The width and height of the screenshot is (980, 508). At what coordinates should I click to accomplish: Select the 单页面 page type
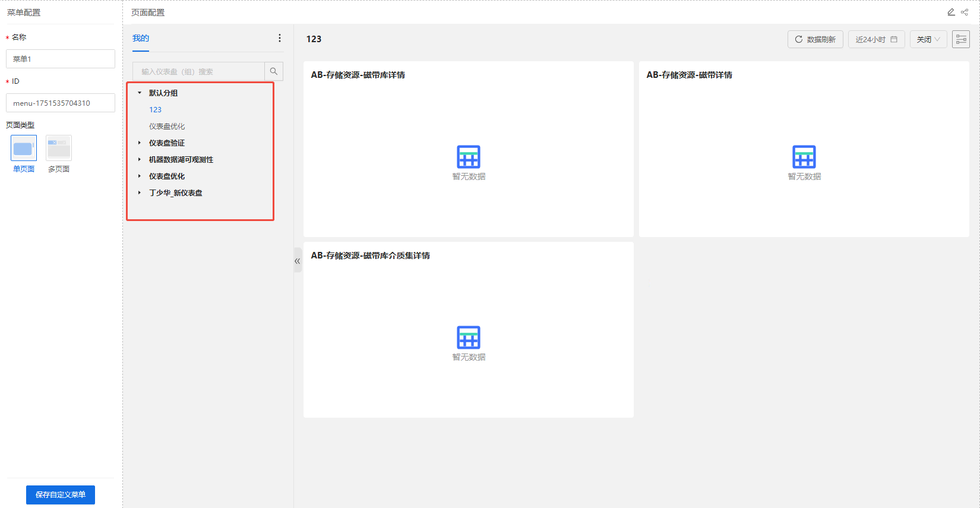pyautogui.click(x=24, y=148)
